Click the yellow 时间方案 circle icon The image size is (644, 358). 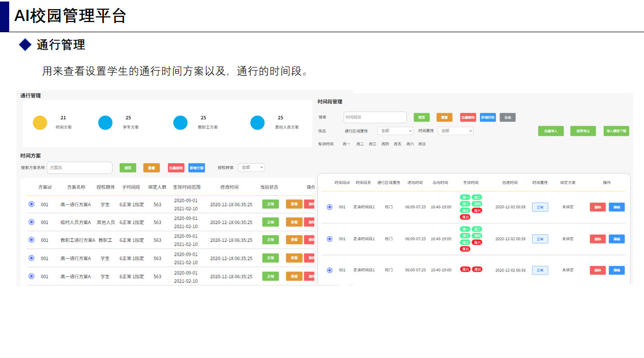pyautogui.click(x=40, y=123)
